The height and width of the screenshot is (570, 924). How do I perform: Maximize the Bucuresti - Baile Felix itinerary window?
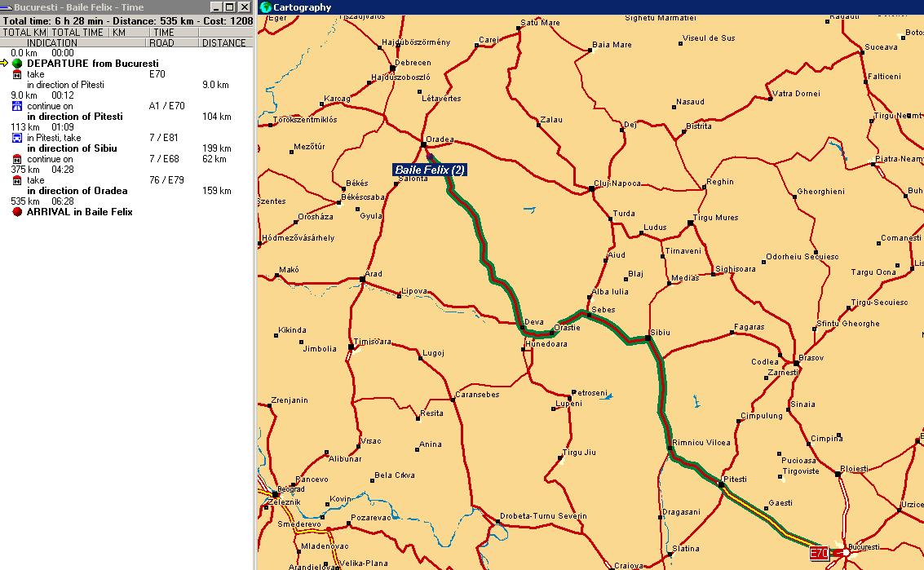click(229, 7)
